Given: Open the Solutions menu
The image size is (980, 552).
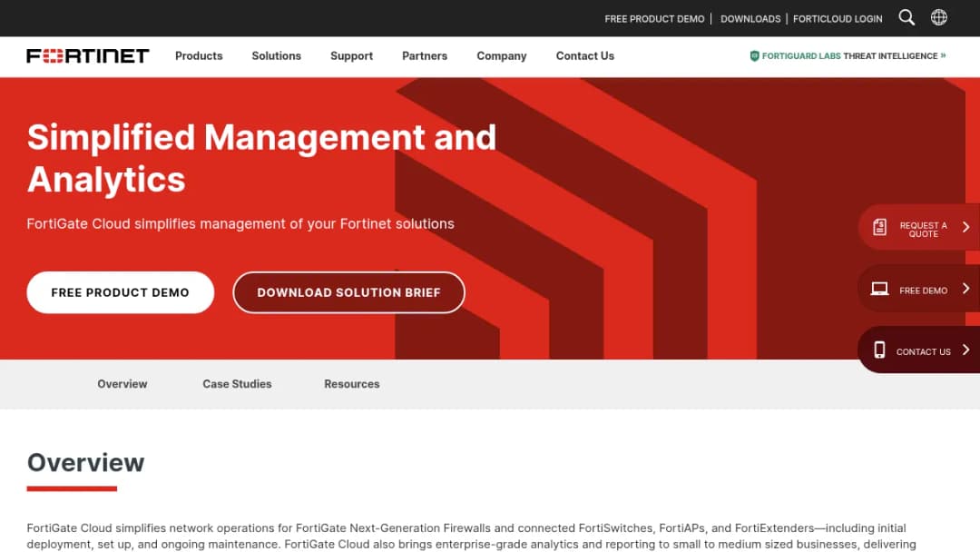Looking at the screenshot, I should click(x=276, y=55).
